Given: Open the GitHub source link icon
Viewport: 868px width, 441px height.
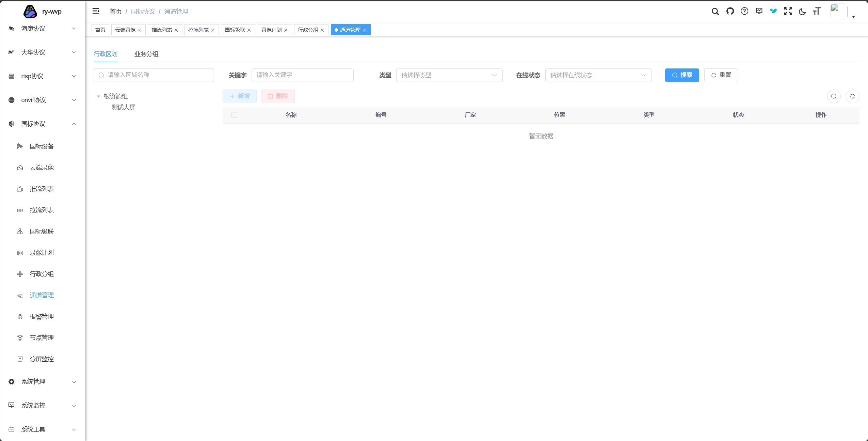Looking at the screenshot, I should 730,11.
